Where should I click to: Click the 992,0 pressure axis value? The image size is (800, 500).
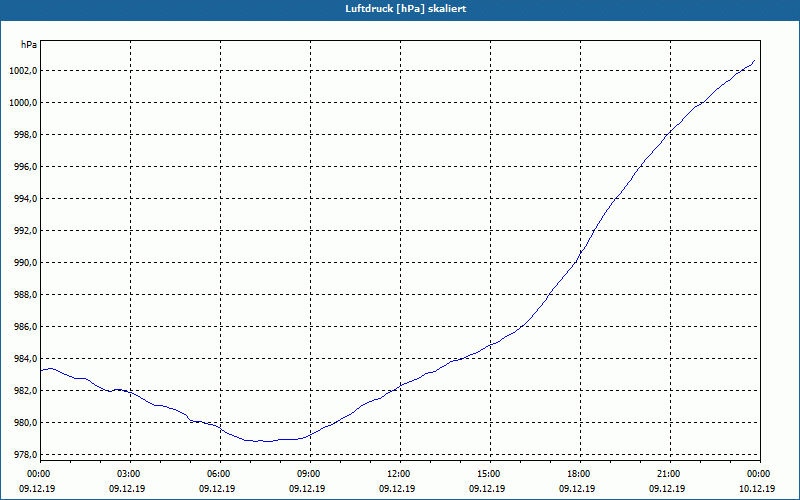click(x=26, y=231)
